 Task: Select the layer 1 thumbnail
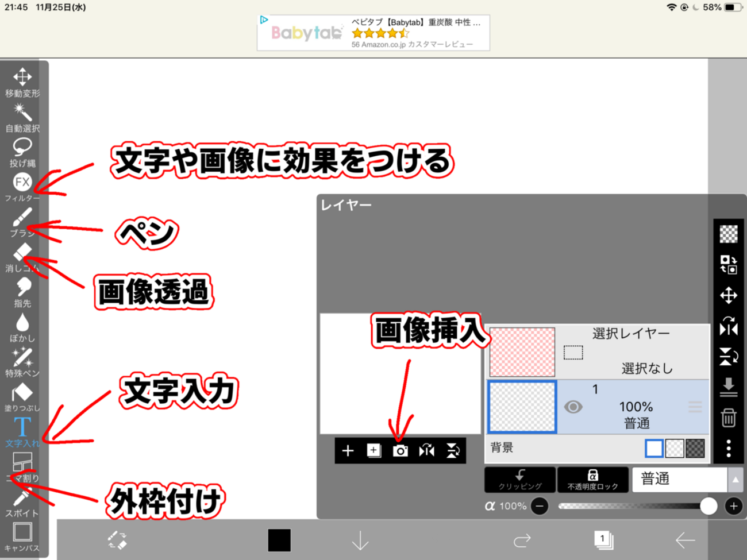click(x=522, y=407)
